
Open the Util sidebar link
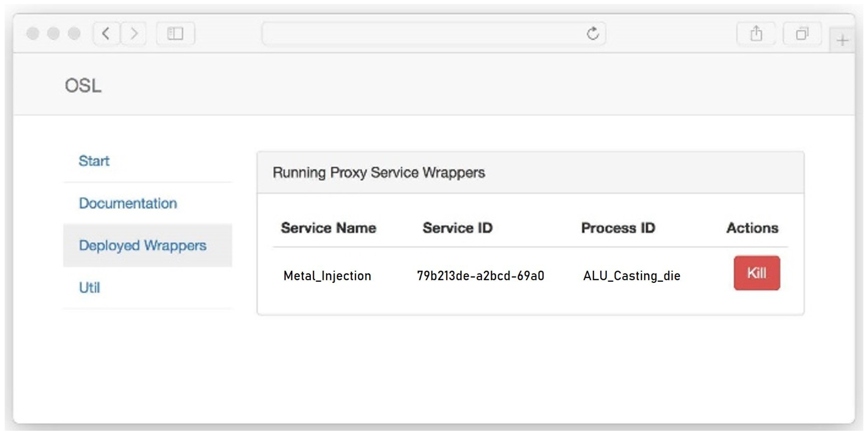[89, 288]
